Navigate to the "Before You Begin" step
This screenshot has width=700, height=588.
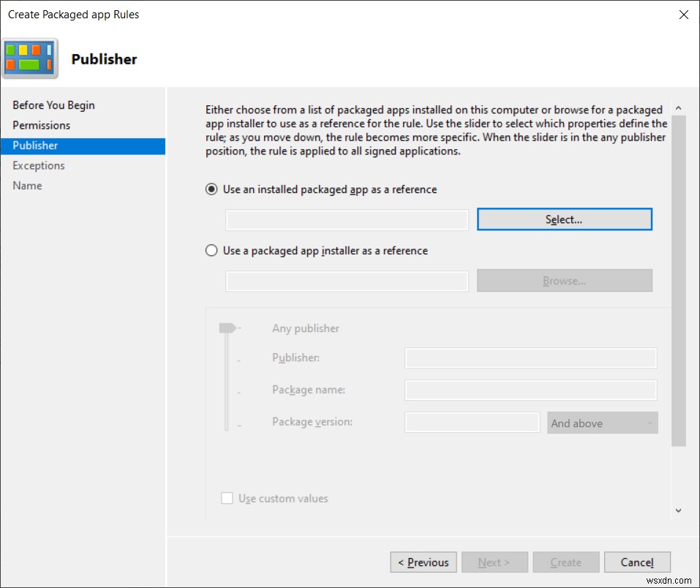click(53, 105)
